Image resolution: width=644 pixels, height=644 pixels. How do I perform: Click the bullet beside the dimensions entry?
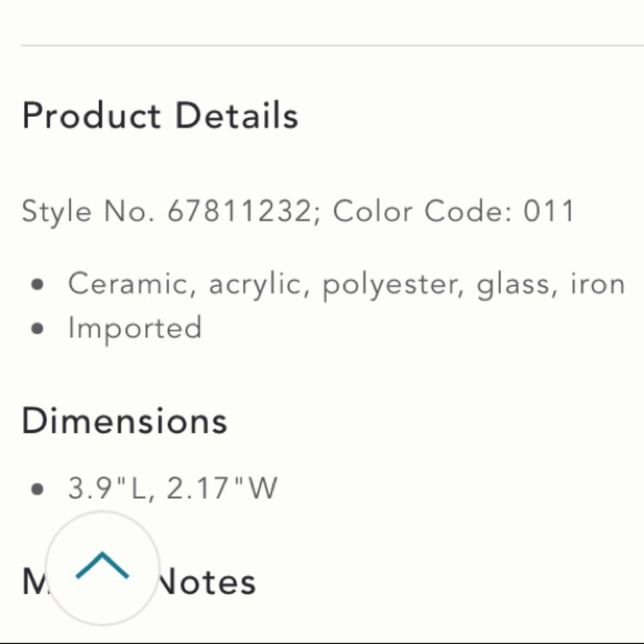pyautogui.click(x=37, y=489)
